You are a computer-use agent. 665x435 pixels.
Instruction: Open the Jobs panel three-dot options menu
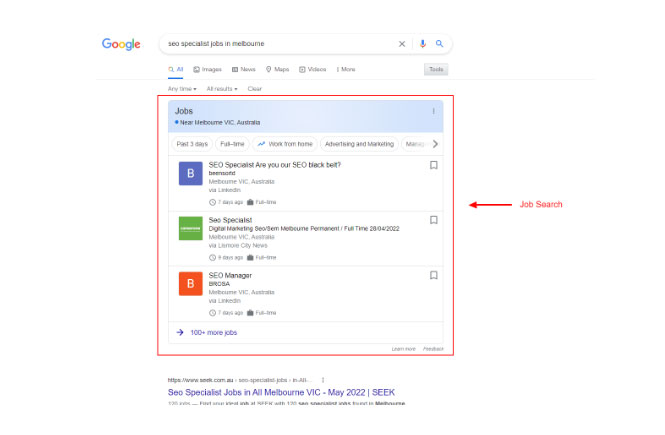pos(433,111)
